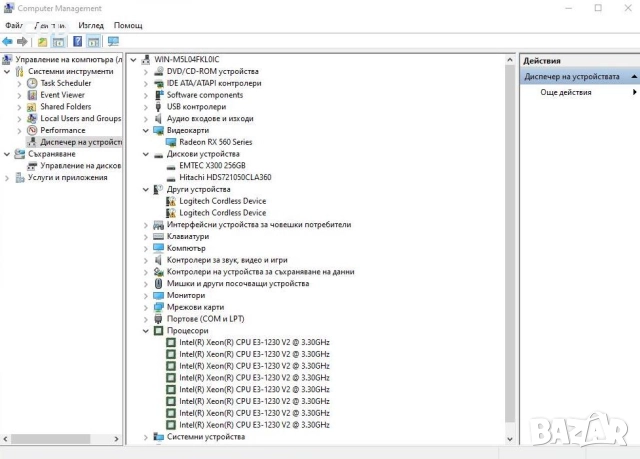Click the first Logitech Cordless Device warning icon

coord(171,201)
